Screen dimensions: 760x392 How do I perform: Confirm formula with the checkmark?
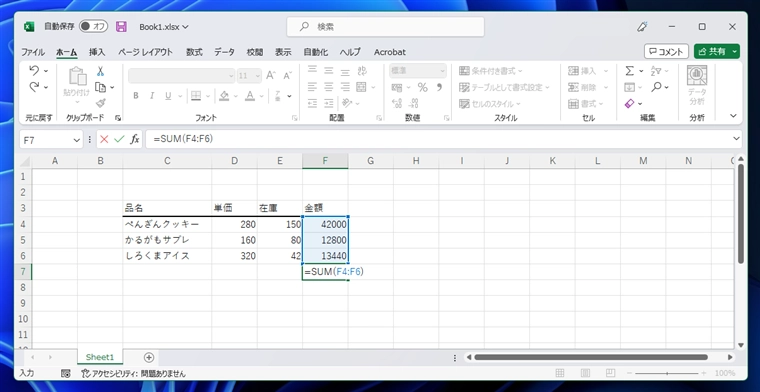[x=119, y=140]
